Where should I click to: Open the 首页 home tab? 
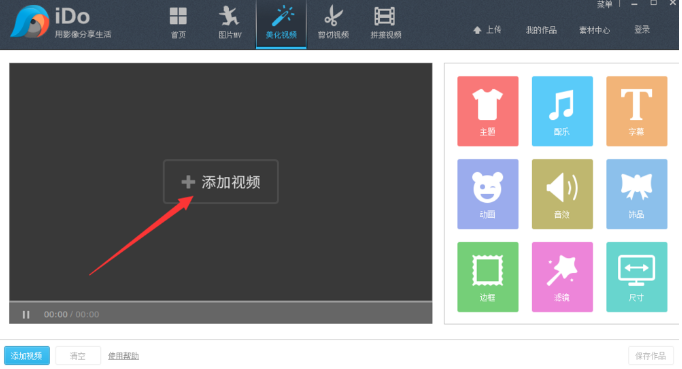coord(178,23)
